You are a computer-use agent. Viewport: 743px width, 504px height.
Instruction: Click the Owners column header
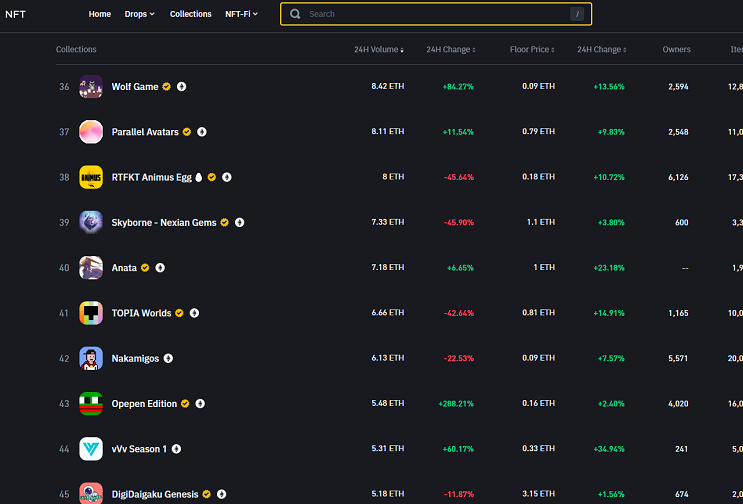click(676, 49)
